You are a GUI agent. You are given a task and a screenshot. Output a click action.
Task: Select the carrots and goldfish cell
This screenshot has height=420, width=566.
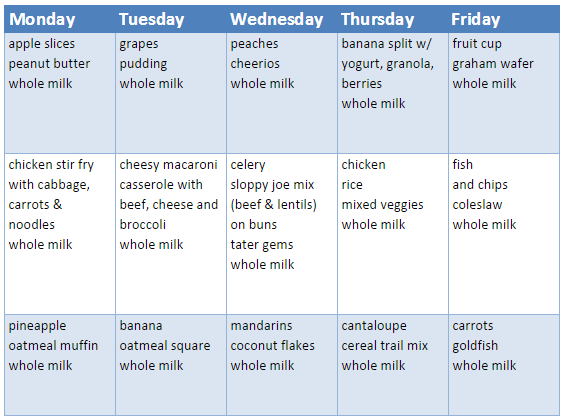tap(504, 365)
